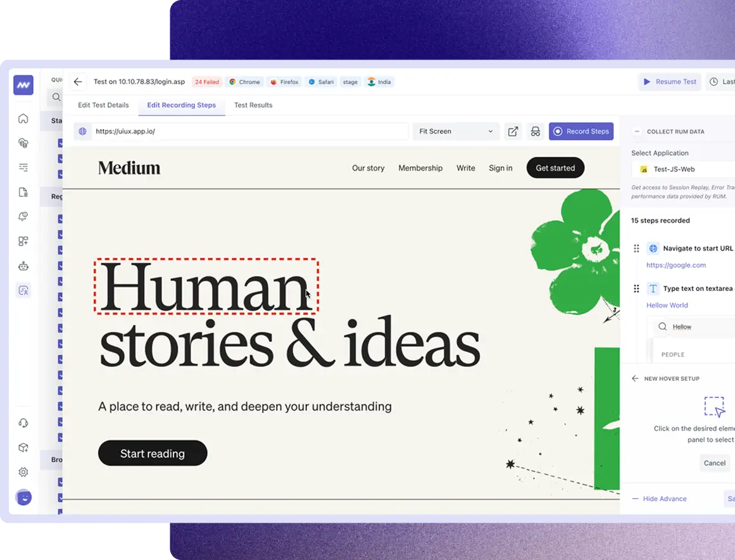Click the settings gear in sidebar

click(x=23, y=472)
